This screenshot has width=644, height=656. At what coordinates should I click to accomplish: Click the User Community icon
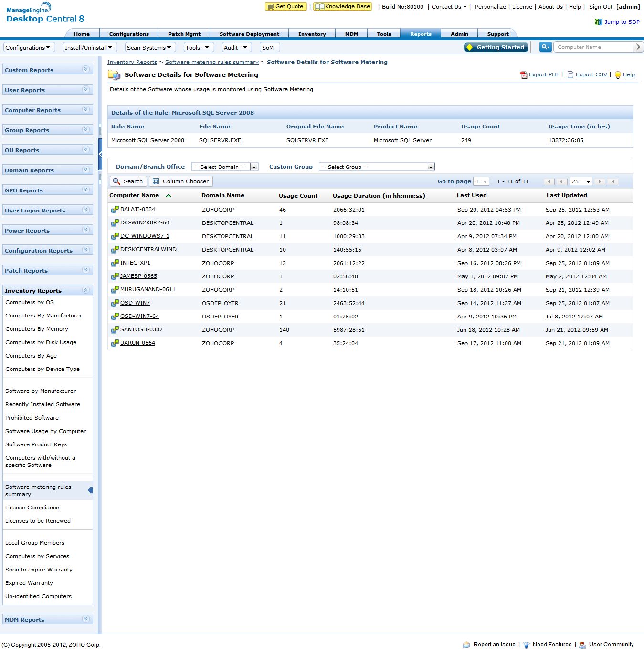click(x=582, y=645)
